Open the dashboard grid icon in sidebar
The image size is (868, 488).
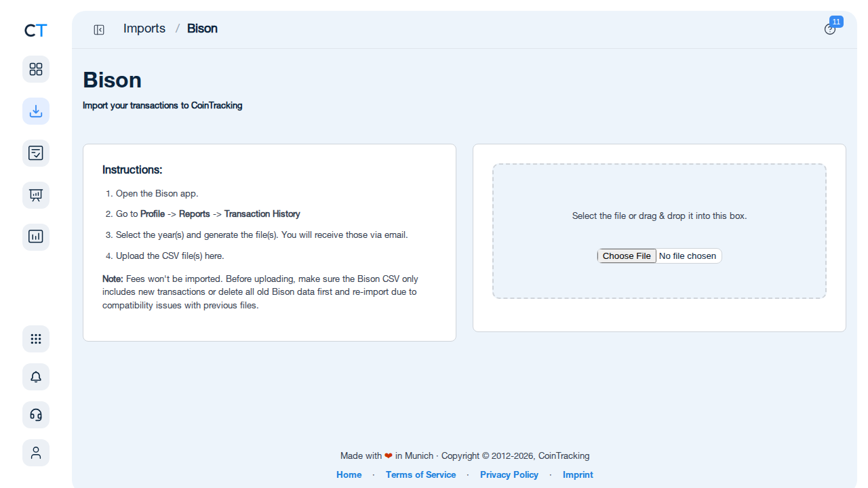36,69
